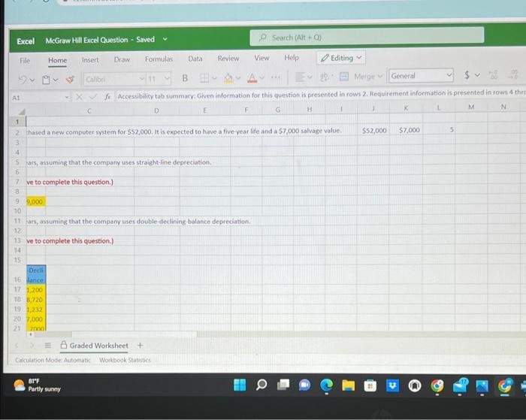Toggle Wrap Text icon

325,77
